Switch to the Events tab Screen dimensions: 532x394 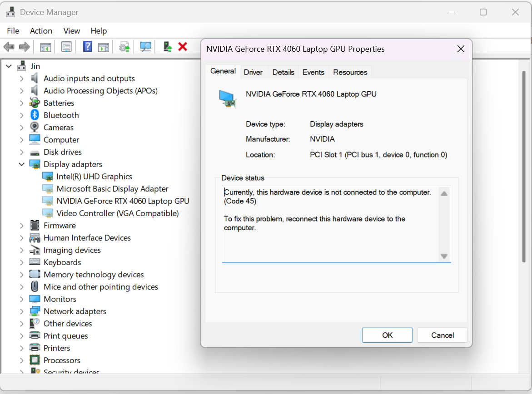click(x=313, y=72)
